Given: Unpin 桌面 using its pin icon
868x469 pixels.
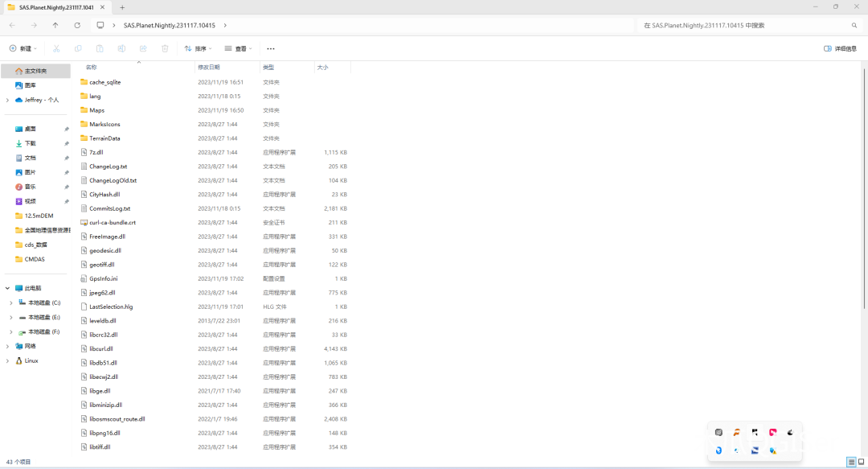Looking at the screenshot, I should [67, 130].
